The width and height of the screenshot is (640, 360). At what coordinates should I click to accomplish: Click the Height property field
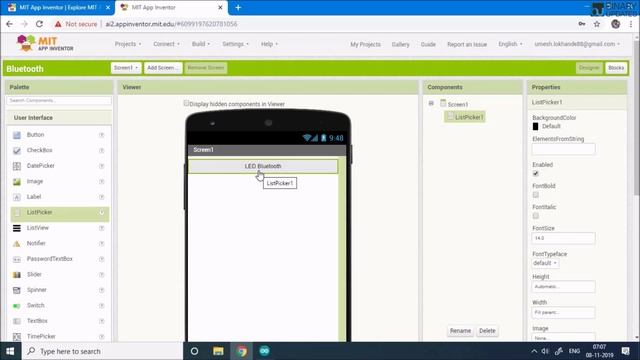[x=563, y=287]
